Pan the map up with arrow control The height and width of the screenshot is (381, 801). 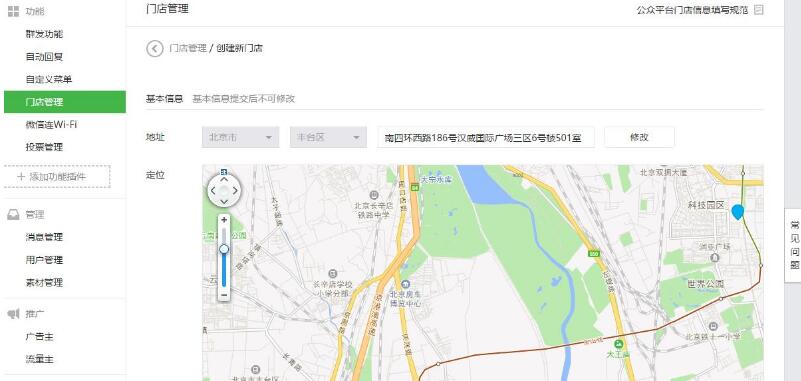[x=224, y=180]
